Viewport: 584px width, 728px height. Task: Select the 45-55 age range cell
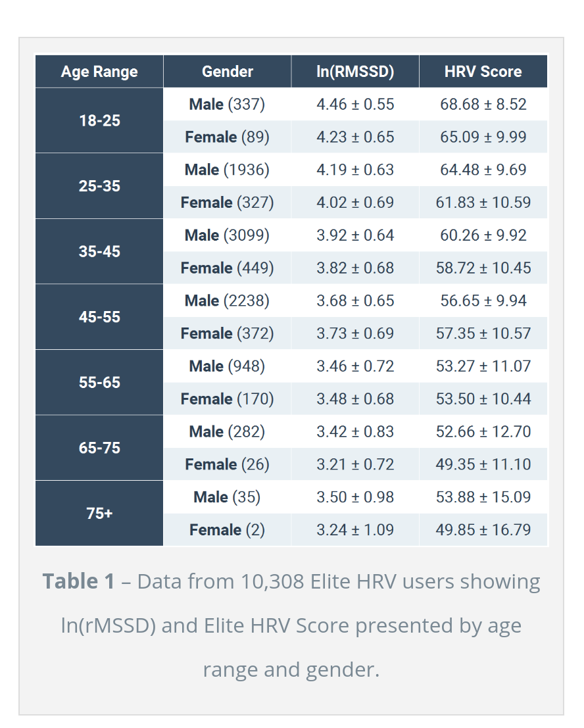[99, 317]
